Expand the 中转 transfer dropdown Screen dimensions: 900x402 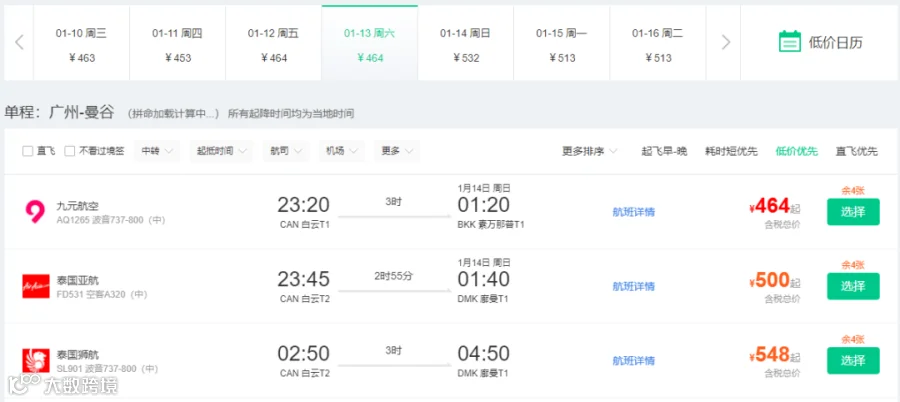coord(157,151)
